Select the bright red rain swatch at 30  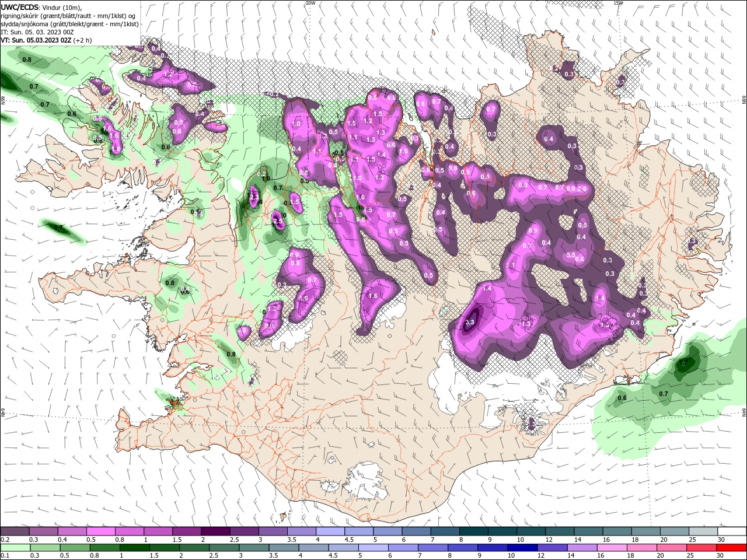point(732,548)
